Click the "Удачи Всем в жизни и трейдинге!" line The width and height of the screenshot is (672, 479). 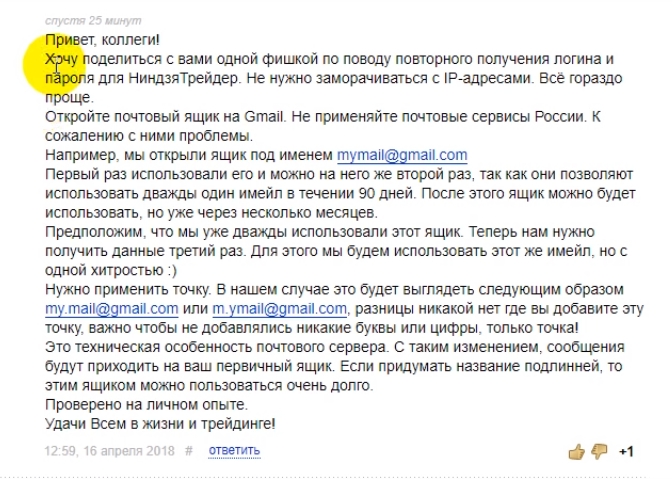click(160, 422)
